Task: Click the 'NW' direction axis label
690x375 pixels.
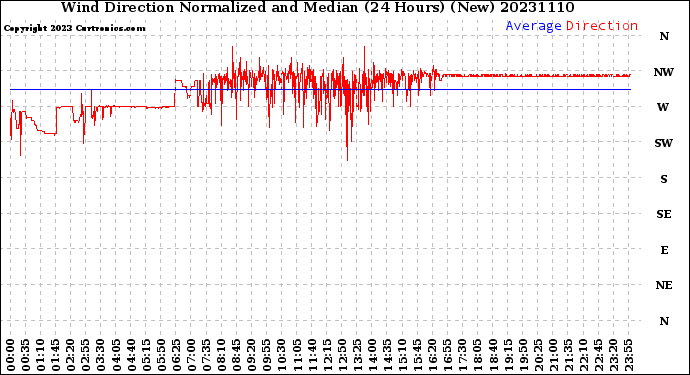Action: [664, 72]
